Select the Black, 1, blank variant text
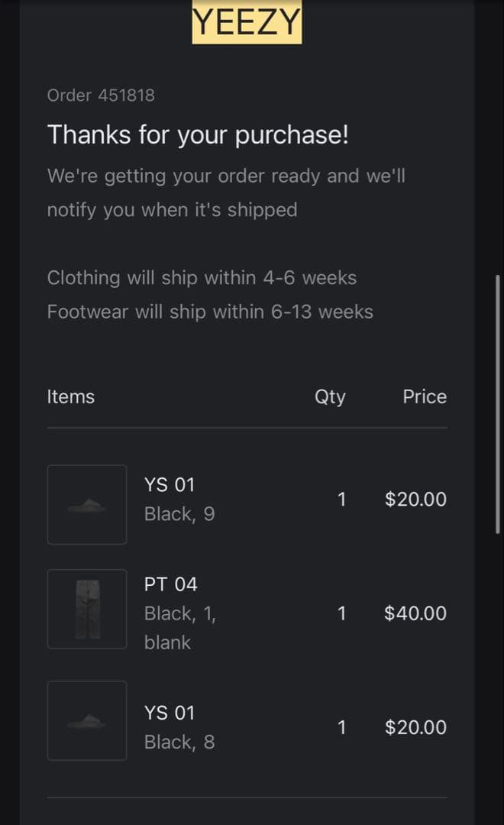Viewport: 504px width, 825px height. tap(180, 628)
